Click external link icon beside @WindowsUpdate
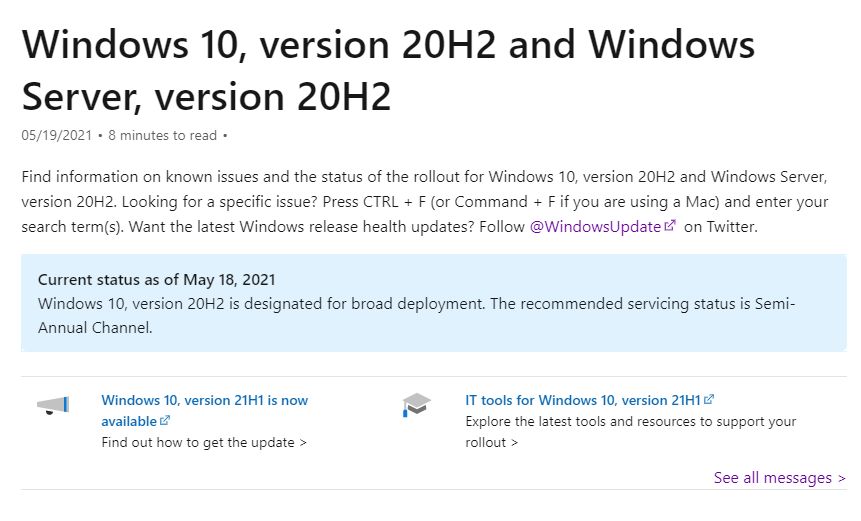861x521 pixels. click(670, 226)
